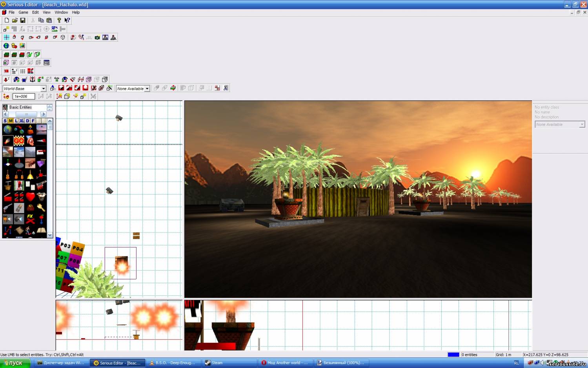Open the File menu
Screen dimensions: 588x368
(12, 12)
